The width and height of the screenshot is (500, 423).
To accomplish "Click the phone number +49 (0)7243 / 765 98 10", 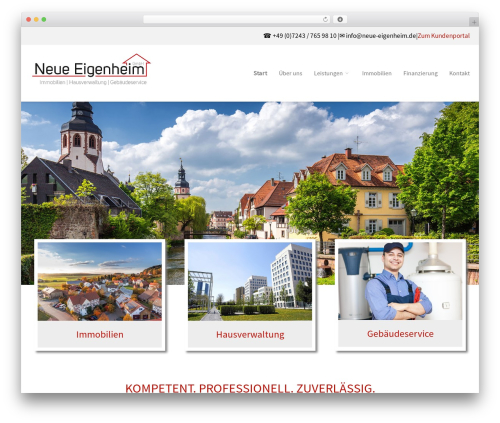I will pyautogui.click(x=305, y=36).
